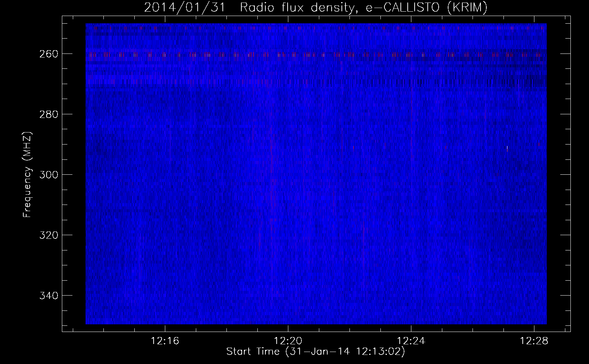Click the 320 frequency tick label
This screenshot has width=589, height=364.
[x=48, y=235]
